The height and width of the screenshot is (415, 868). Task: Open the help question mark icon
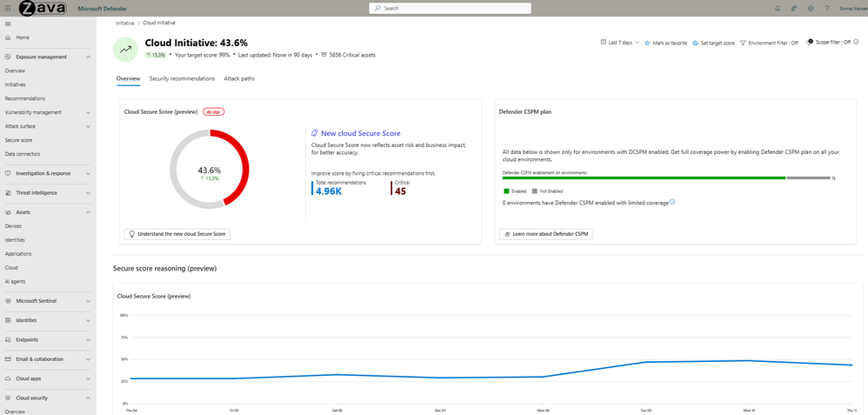pos(827,9)
